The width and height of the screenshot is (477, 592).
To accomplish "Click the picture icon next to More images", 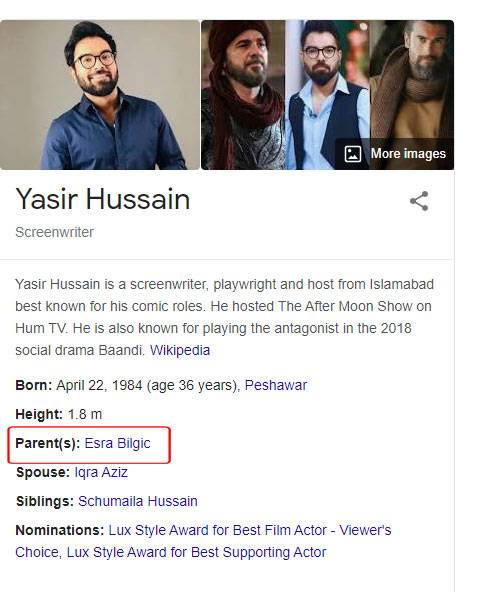I will [x=353, y=154].
